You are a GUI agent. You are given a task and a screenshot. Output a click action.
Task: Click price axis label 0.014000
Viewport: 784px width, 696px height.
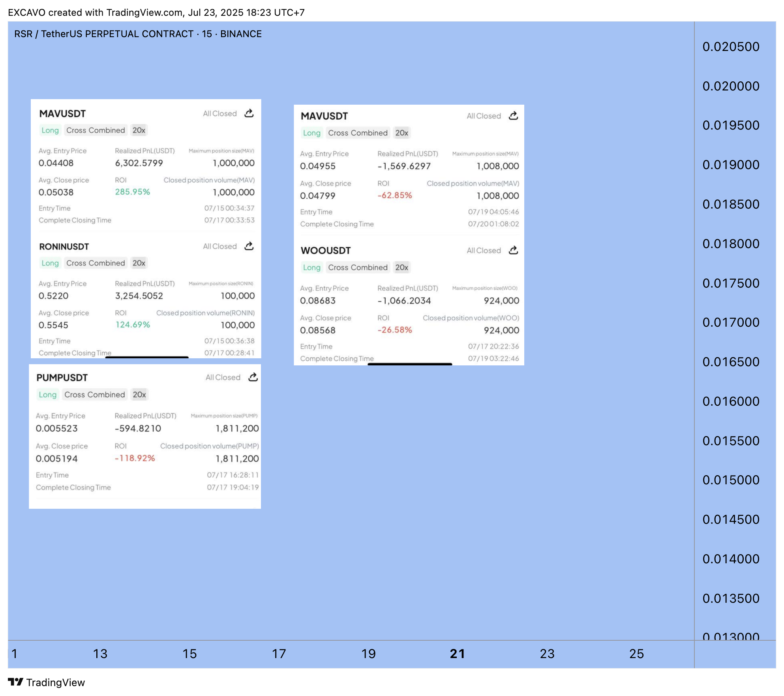pos(731,559)
